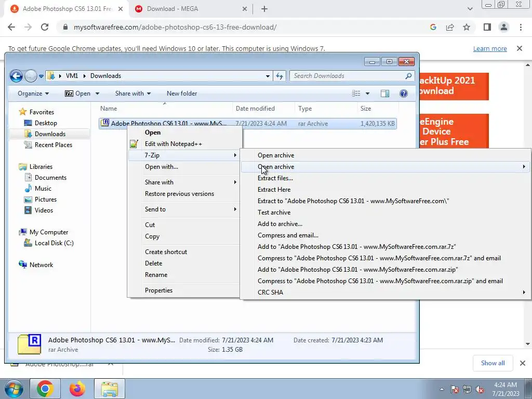
Task: Expand Send to submenu
Action: pos(185,209)
